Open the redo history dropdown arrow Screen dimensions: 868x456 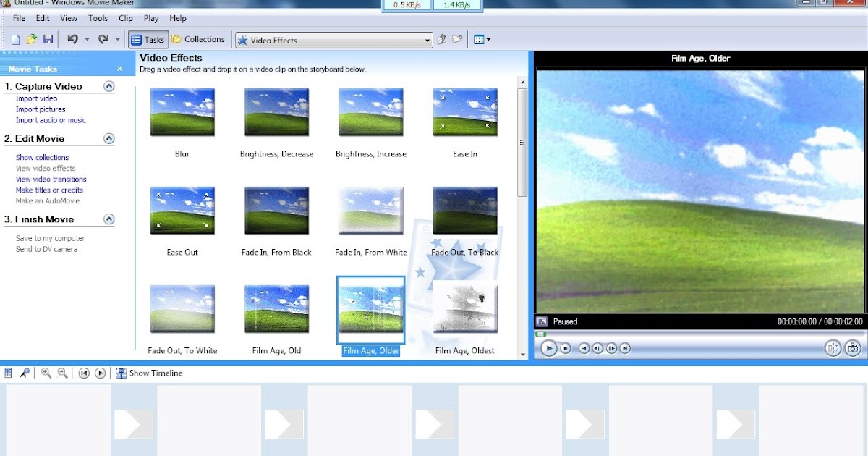(x=117, y=40)
